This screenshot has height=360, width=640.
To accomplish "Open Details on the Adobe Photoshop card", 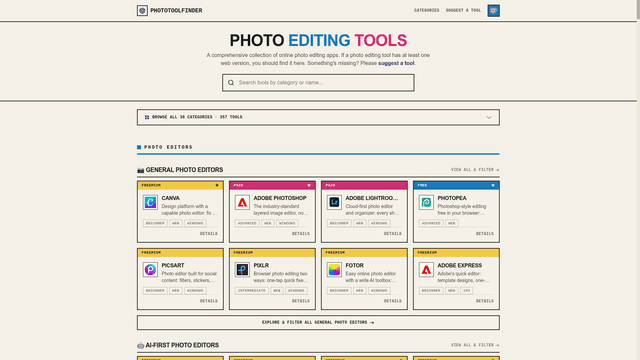I will [300, 234].
